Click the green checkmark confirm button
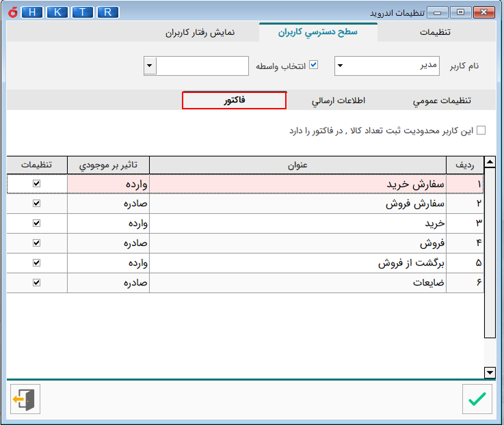 [x=477, y=399]
